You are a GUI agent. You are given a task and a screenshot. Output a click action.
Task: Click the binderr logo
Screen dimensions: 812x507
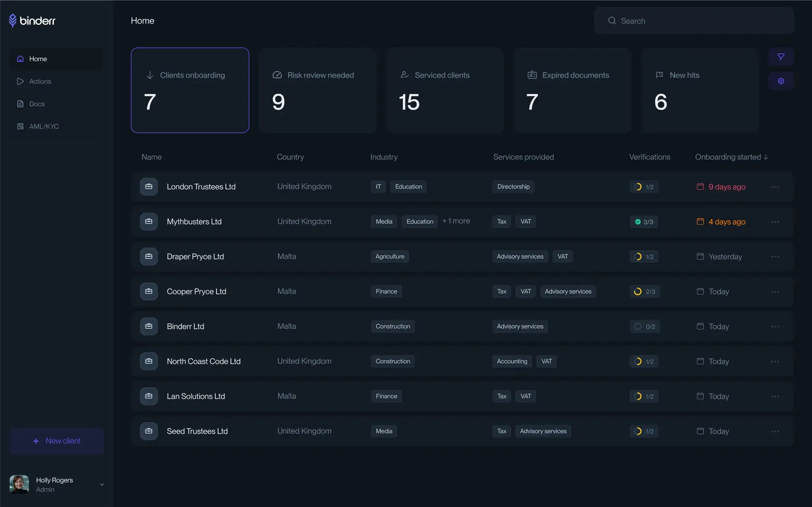click(x=32, y=21)
